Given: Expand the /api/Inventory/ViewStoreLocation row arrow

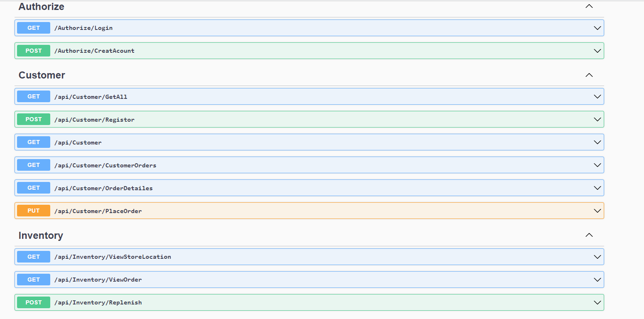Looking at the screenshot, I should [597, 257].
